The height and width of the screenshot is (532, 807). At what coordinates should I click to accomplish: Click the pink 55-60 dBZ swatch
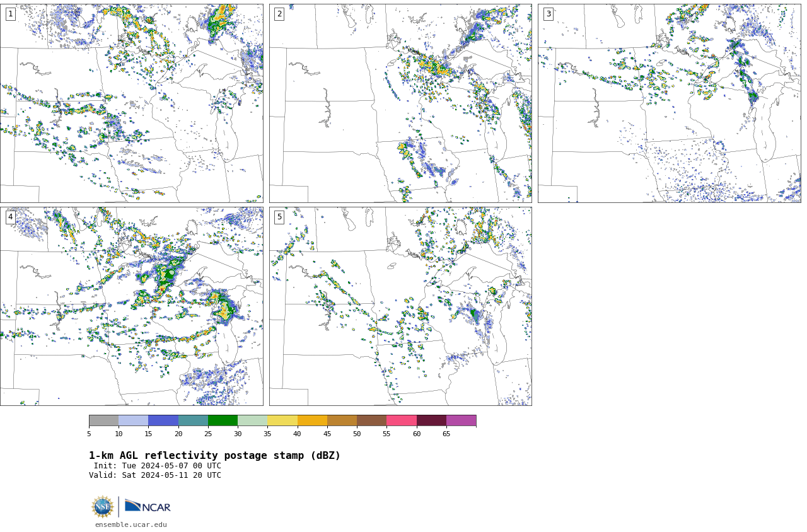[402, 420]
